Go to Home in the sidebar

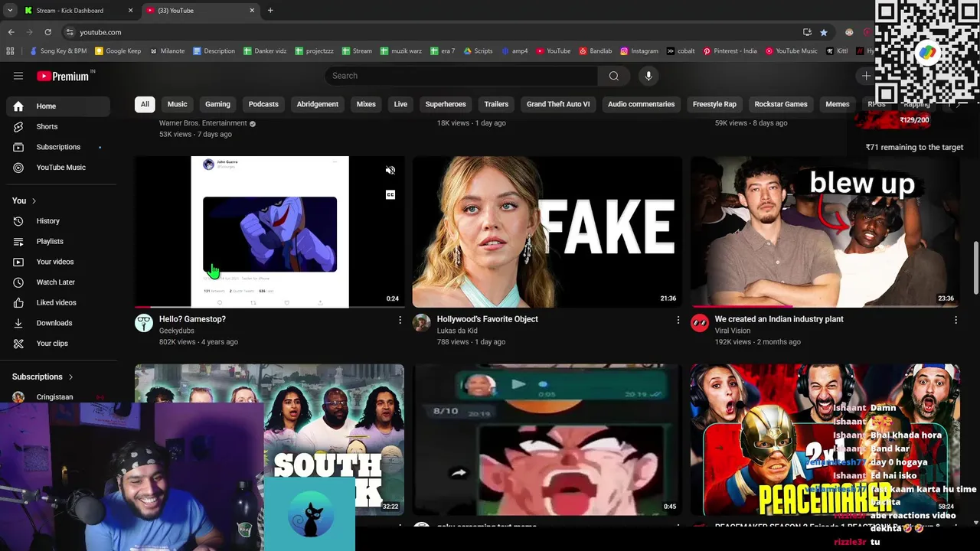pos(58,106)
